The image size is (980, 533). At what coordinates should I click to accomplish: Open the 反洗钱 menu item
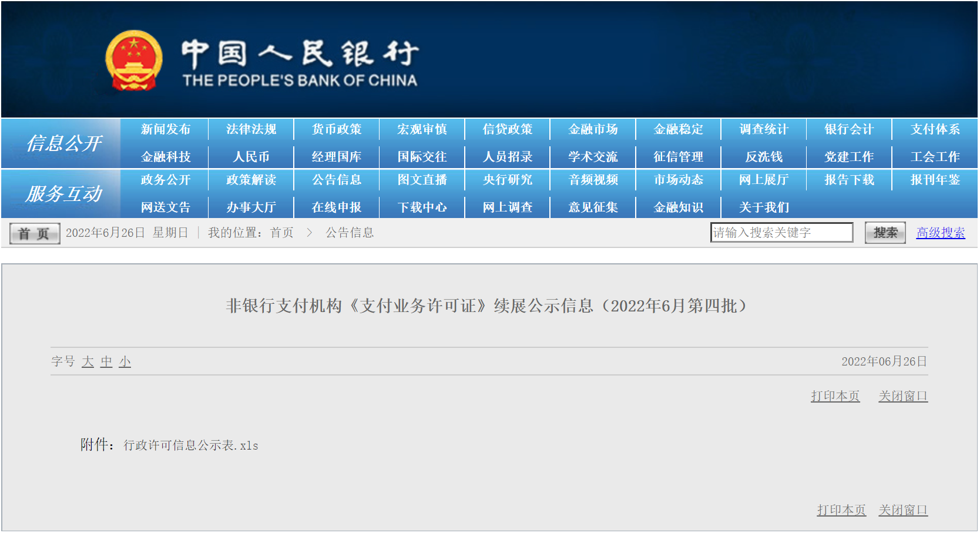click(764, 157)
